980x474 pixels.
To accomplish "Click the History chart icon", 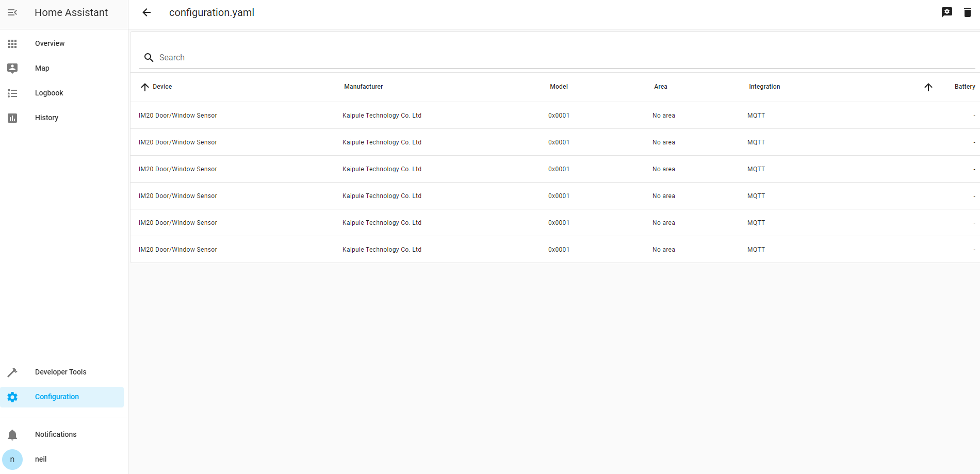I will point(12,118).
